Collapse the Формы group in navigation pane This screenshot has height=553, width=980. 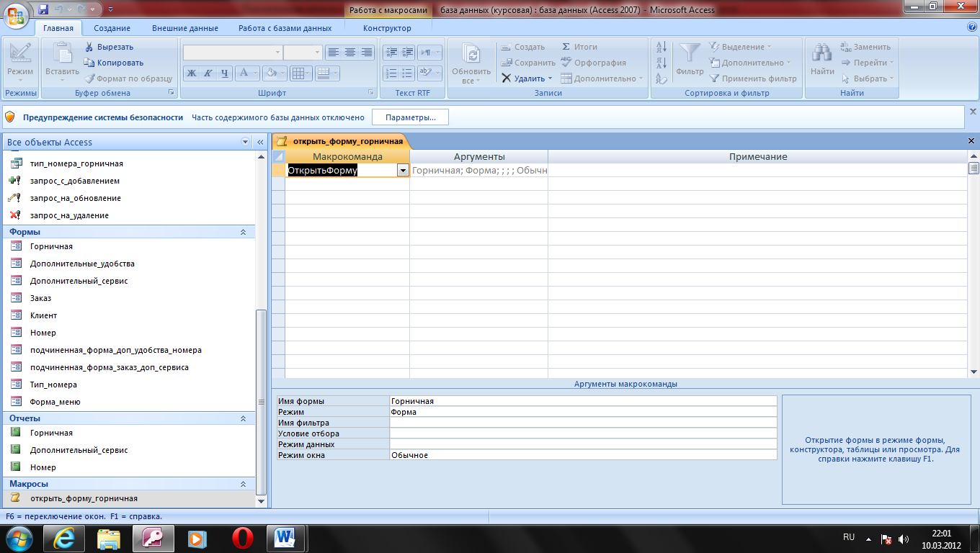pyautogui.click(x=243, y=232)
